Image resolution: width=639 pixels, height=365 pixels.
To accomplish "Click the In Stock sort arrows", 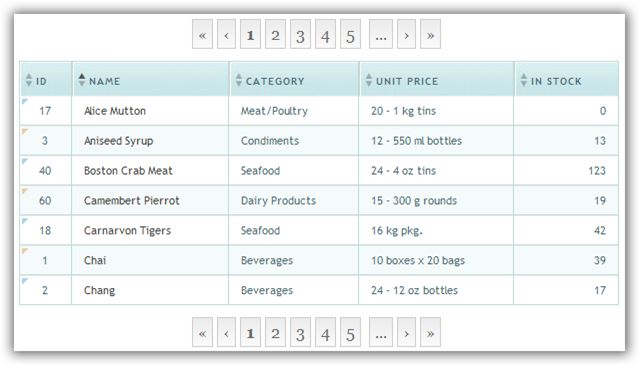I will [524, 80].
